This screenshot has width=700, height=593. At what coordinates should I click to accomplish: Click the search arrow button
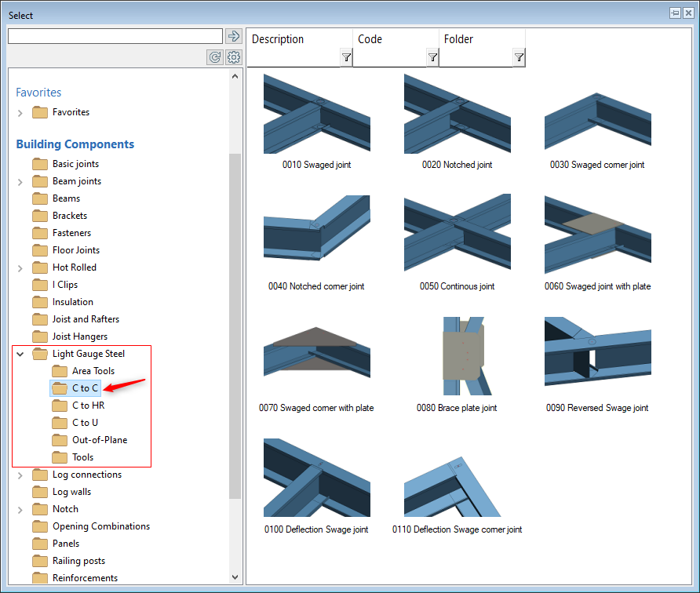(x=233, y=36)
